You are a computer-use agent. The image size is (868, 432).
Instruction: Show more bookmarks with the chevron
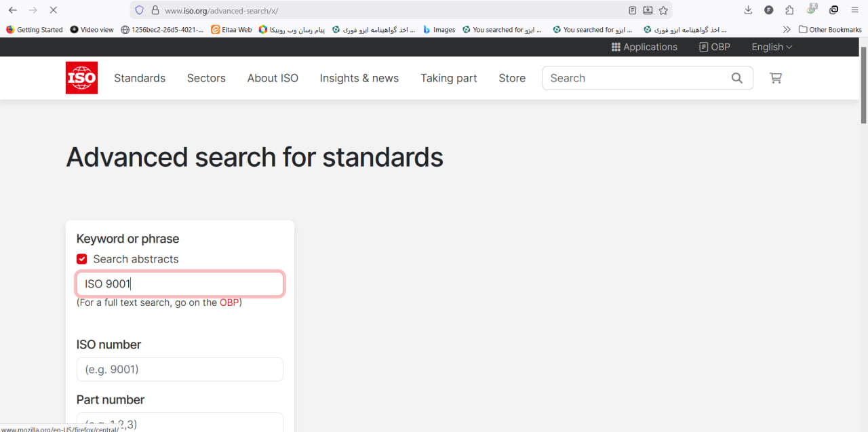[x=787, y=29]
